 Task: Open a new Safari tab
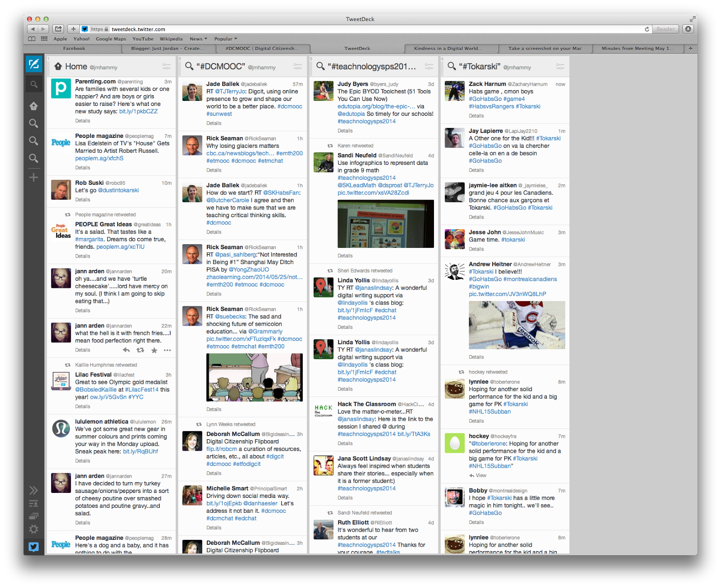point(690,48)
